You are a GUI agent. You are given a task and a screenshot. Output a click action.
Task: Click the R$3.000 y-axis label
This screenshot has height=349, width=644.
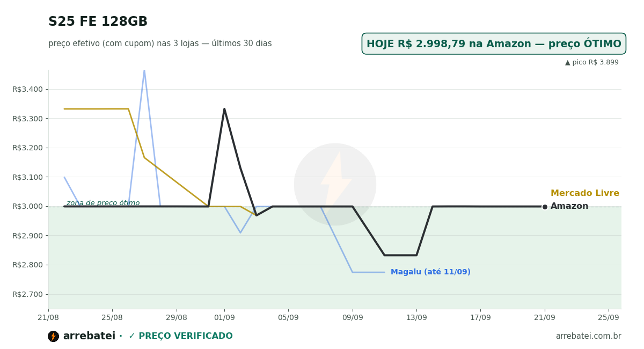(x=27, y=206)
